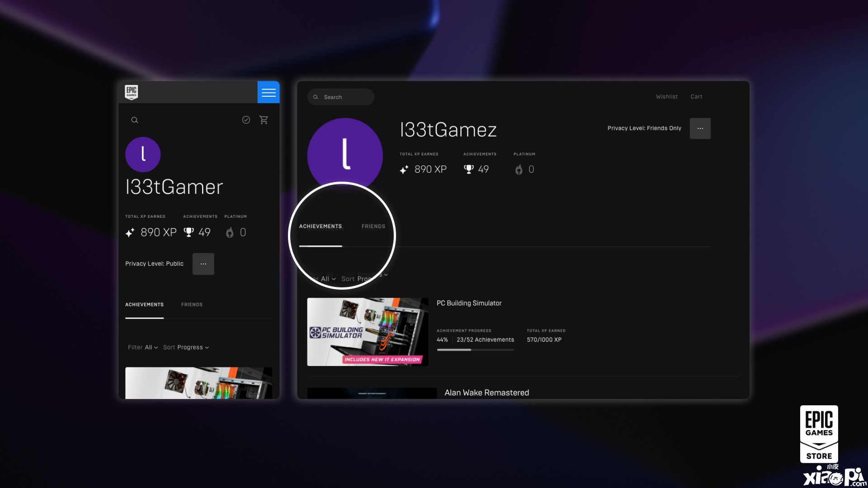Viewport: 868px width, 488px height.
Task: Open the more options button beside Friends Only
Action: pyautogui.click(x=700, y=128)
